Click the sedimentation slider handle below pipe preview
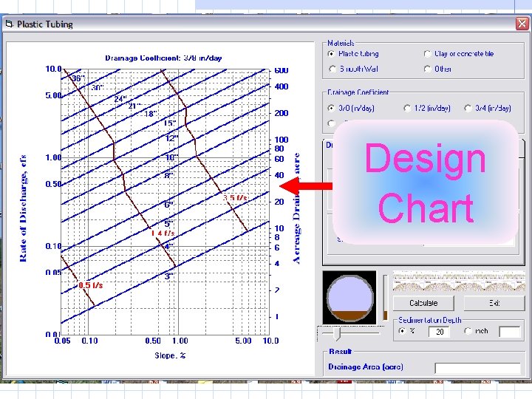This screenshot has width=532, height=399. click(x=337, y=334)
